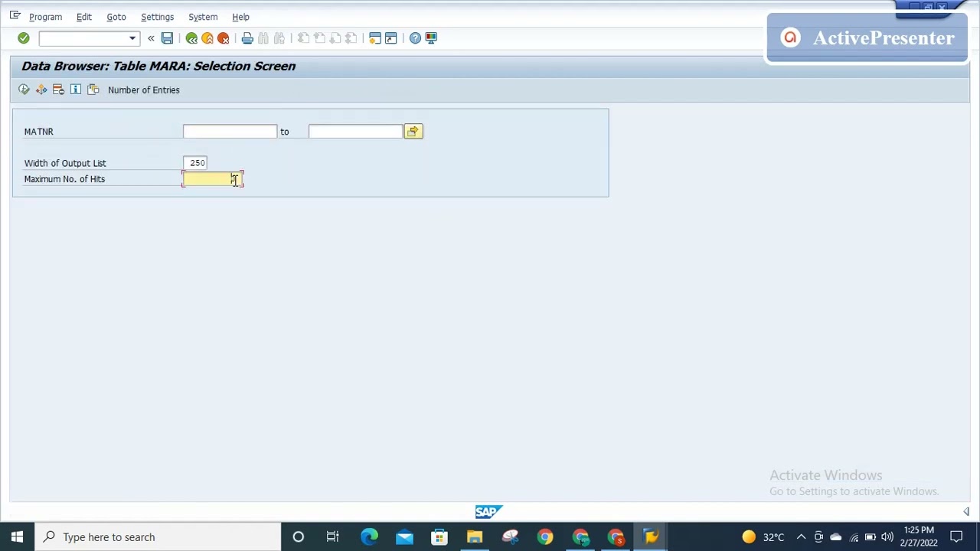Click the MATNR lower value field

pos(230,132)
